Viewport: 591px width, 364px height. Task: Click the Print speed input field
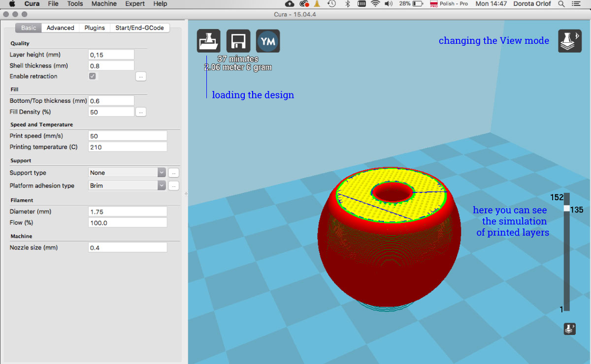click(128, 136)
